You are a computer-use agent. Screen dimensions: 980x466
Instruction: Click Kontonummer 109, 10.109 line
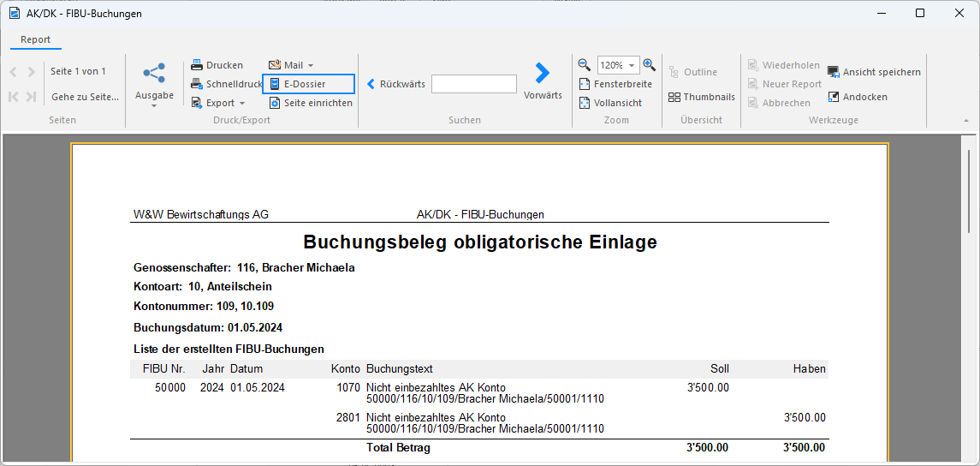coord(204,307)
